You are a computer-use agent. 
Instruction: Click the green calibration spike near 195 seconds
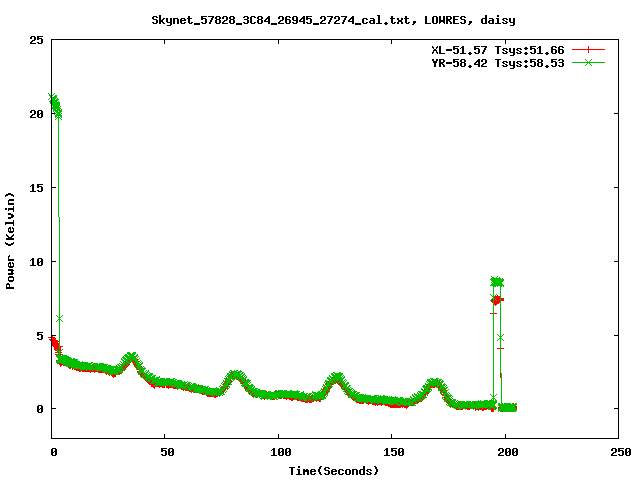pyautogui.click(x=497, y=281)
